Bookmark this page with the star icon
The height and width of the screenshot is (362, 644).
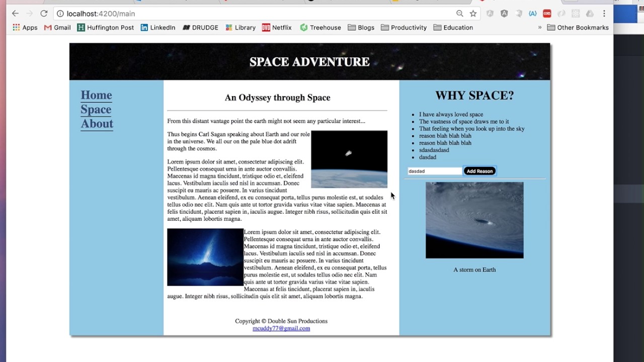[473, 14]
